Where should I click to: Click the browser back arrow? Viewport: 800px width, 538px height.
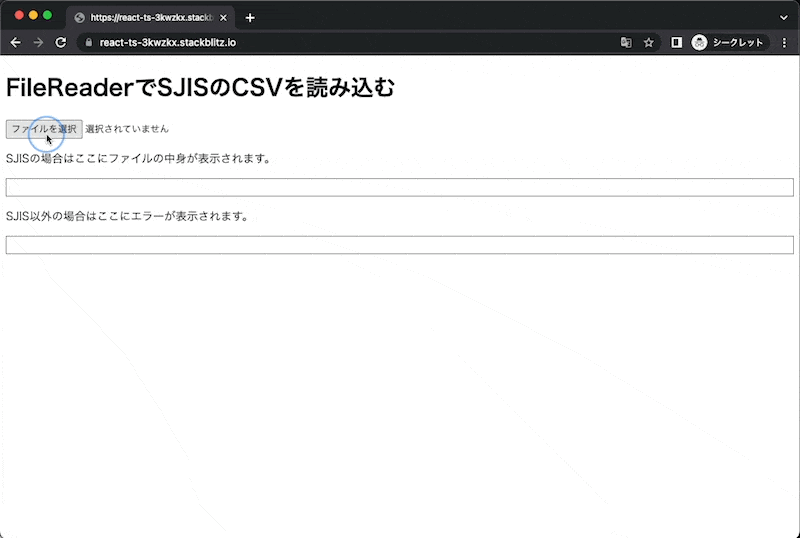16,43
